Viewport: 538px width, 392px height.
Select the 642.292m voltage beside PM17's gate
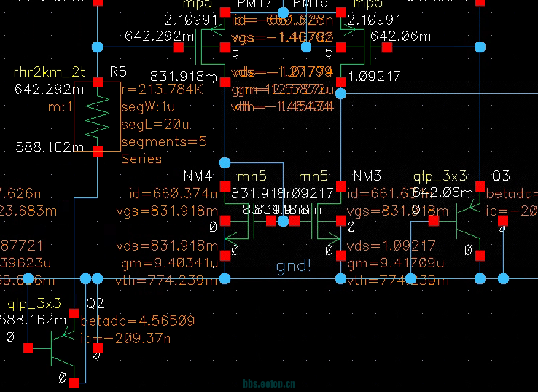pos(160,36)
